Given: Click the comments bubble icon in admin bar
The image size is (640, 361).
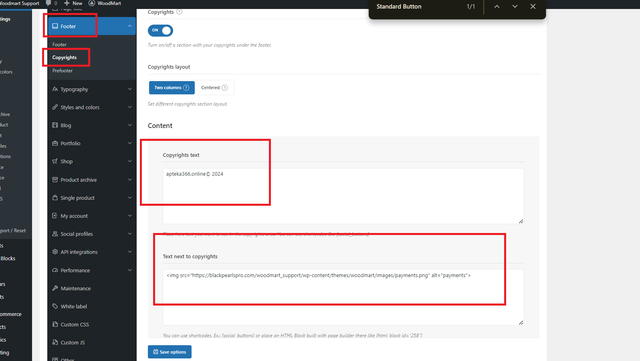Looking at the screenshot, I should click(49, 3).
